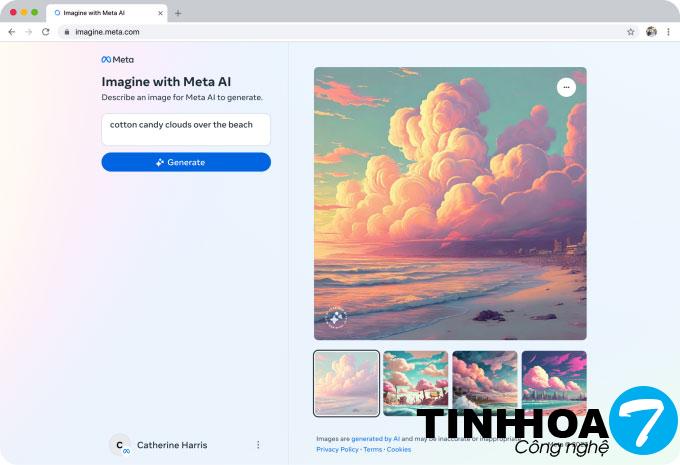The width and height of the screenshot is (680, 465).
Task: Click the Imagined with AI watermark badge
Action: (x=336, y=318)
